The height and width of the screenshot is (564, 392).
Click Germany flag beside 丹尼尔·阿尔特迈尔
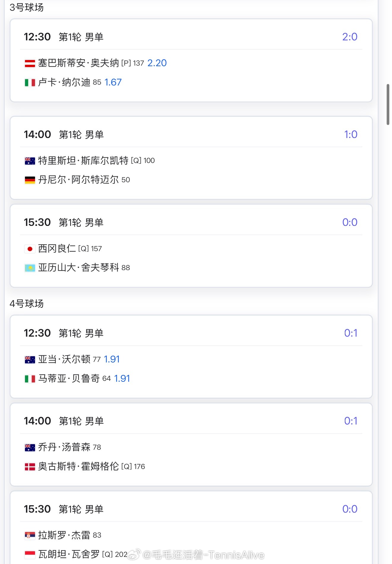[30, 180]
